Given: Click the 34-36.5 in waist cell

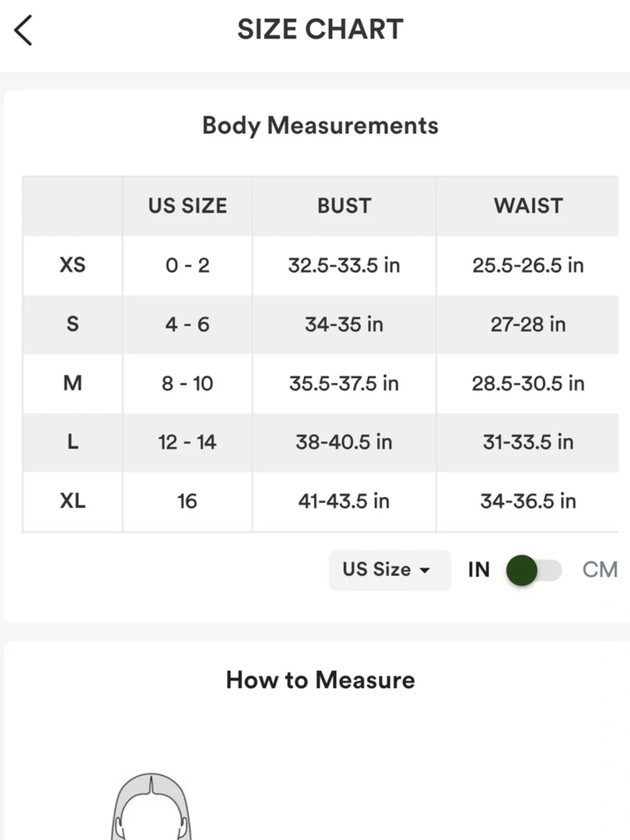Looking at the screenshot, I should pyautogui.click(x=528, y=501).
